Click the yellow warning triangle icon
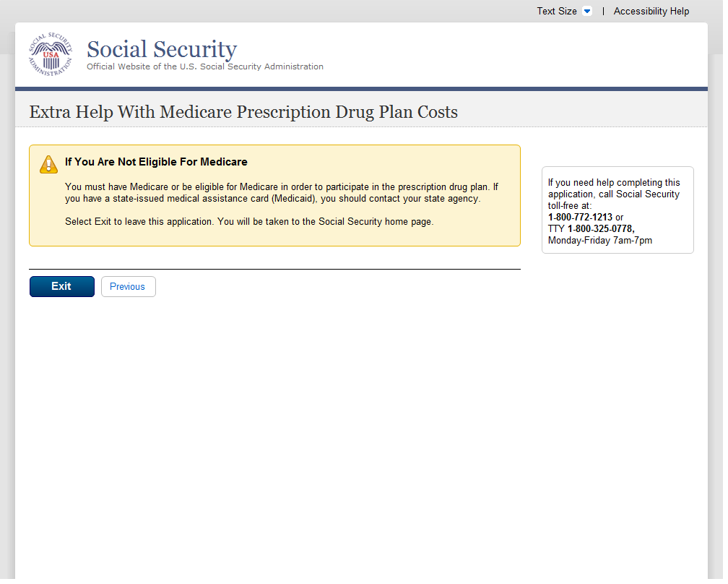This screenshot has height=584, width=728. point(48,164)
